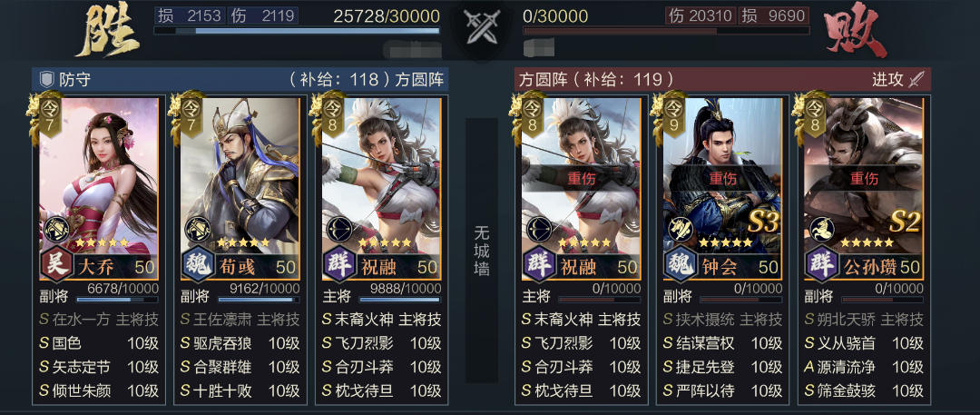The height and width of the screenshot is (415, 980).
Task: Click the 25728/30000 troop strength bar
Action: (297, 30)
